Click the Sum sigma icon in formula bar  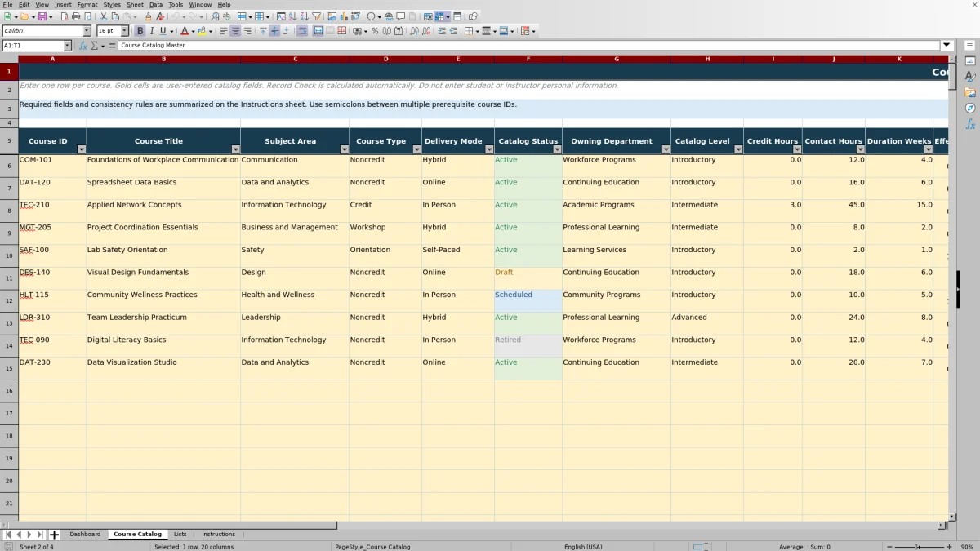(x=95, y=46)
